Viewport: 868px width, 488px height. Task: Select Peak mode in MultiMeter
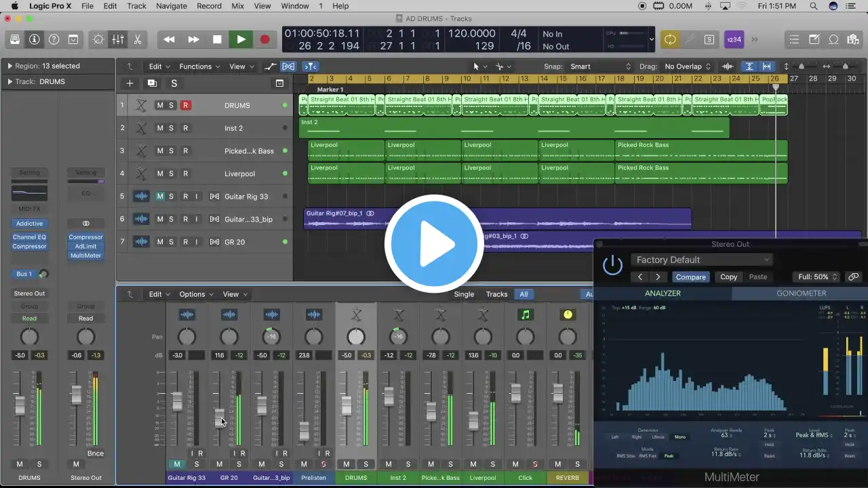click(669, 456)
